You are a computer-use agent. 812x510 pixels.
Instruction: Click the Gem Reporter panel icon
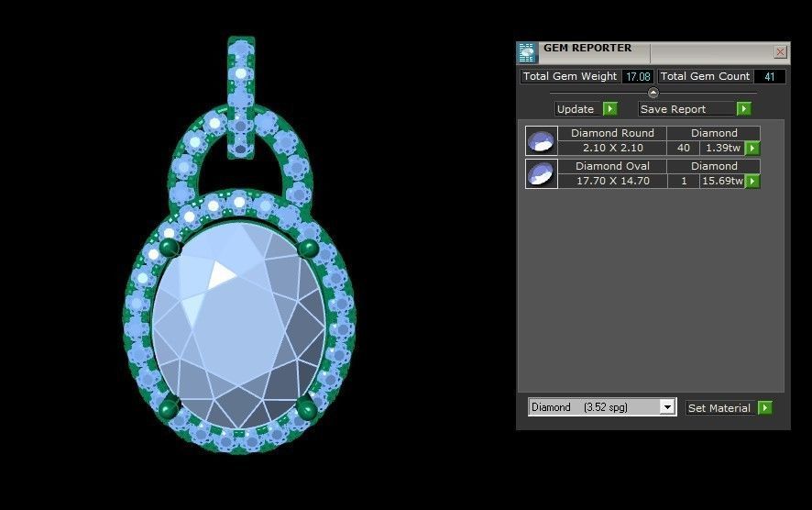point(527,53)
